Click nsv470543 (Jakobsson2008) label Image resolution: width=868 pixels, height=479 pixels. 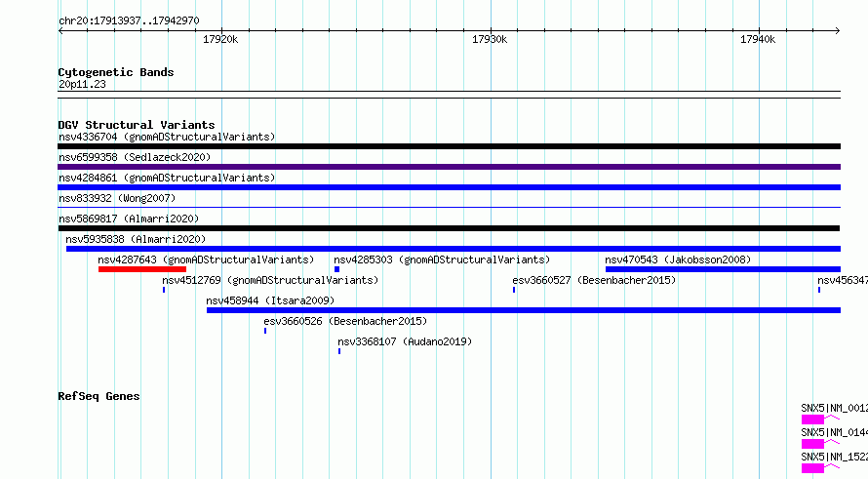point(678,259)
